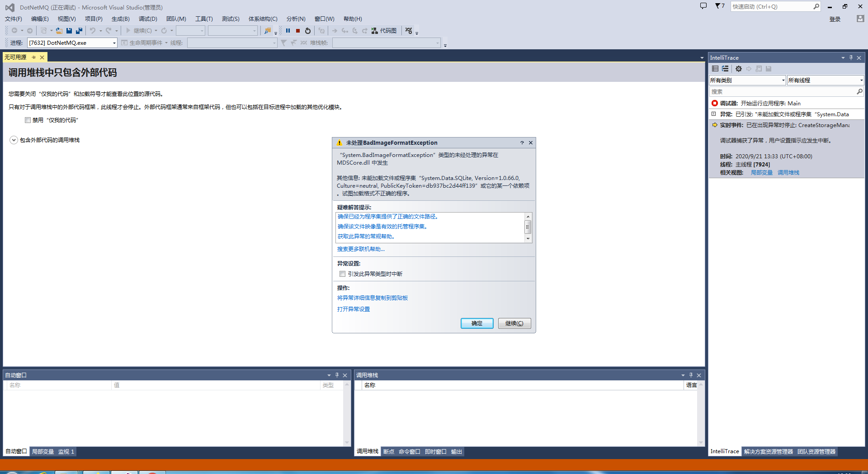This screenshot has width=868, height=474.
Task: Click the Undo arrow icon
Action: pyautogui.click(x=92, y=31)
